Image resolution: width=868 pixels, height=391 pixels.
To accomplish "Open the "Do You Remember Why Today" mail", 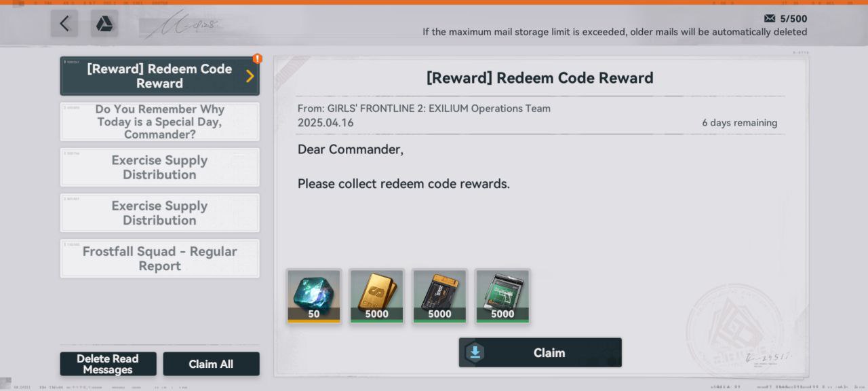I will point(160,122).
